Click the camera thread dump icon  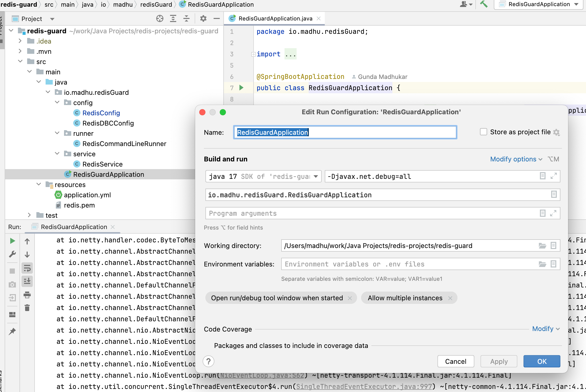[12, 284]
